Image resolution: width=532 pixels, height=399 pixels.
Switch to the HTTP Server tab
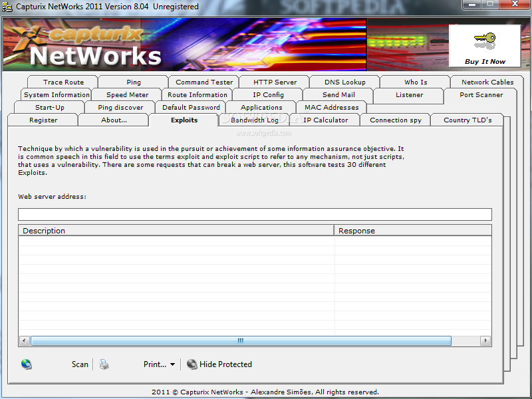pyautogui.click(x=275, y=82)
